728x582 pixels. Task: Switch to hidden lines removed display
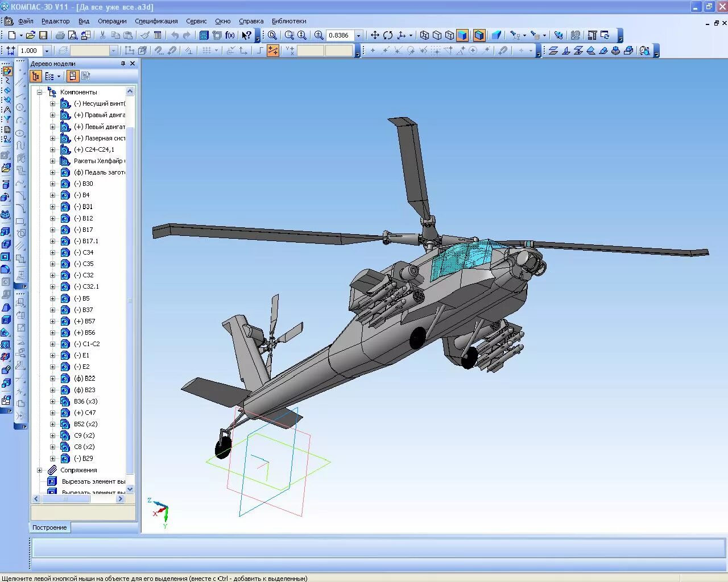(x=437, y=35)
